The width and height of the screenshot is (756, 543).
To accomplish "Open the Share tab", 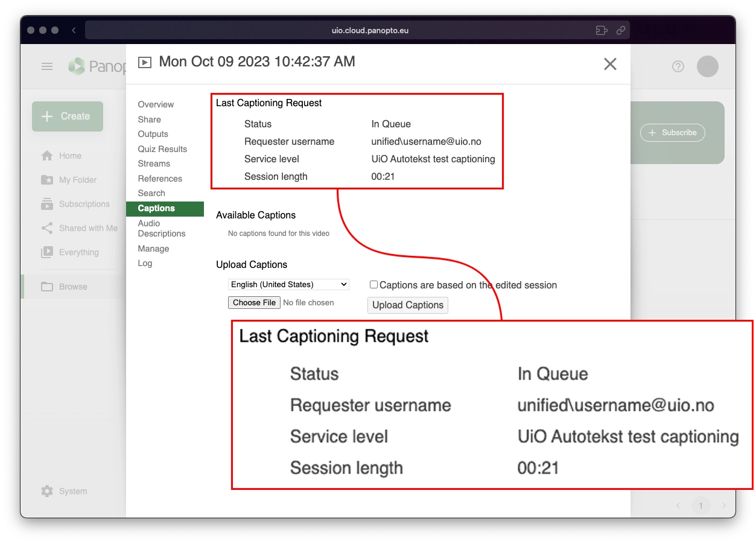I will [149, 119].
